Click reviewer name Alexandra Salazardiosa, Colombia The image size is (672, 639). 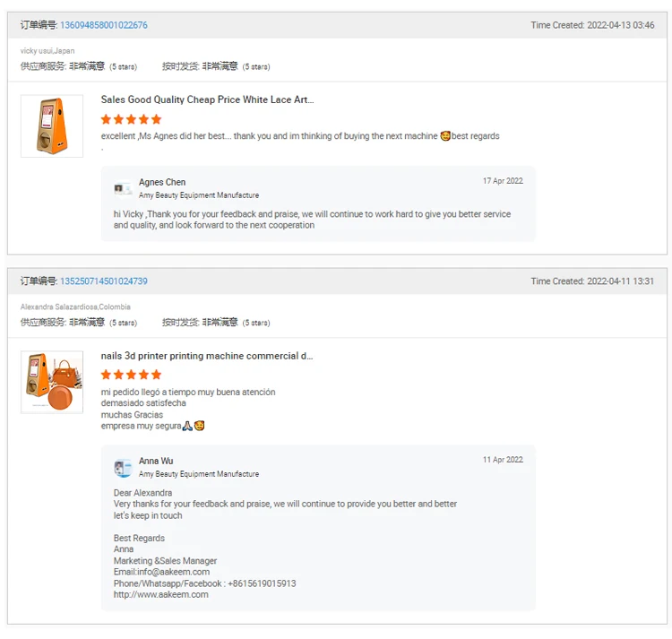pos(75,307)
